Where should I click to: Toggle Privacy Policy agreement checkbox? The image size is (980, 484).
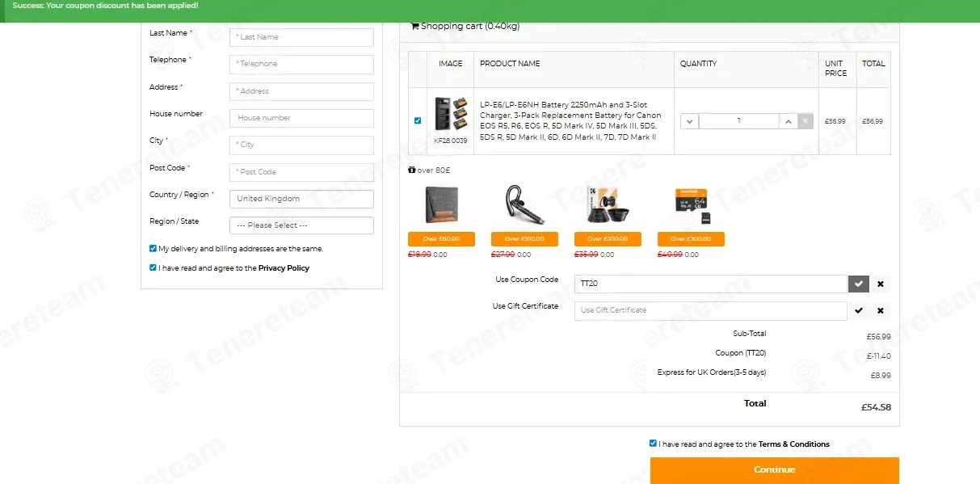pos(154,267)
